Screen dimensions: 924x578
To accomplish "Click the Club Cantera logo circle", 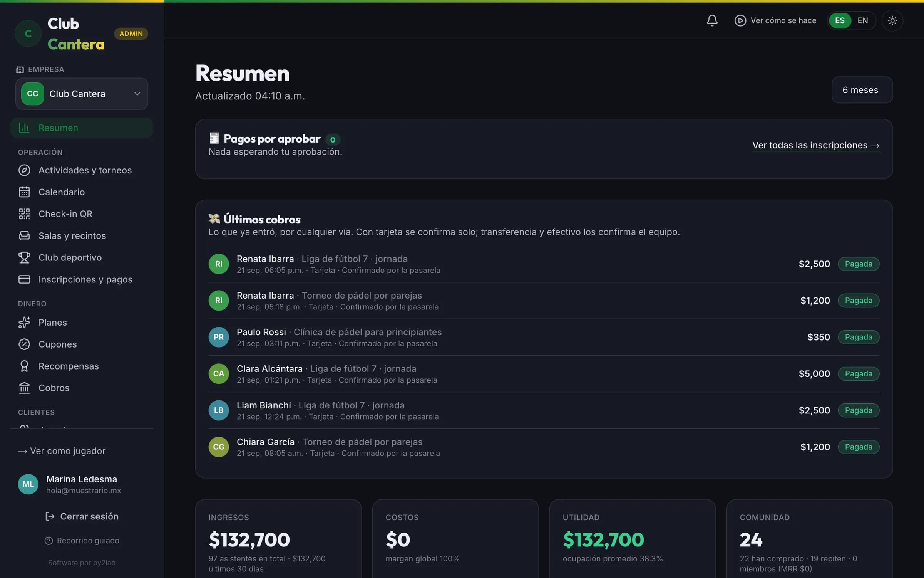I will pyautogui.click(x=28, y=34).
